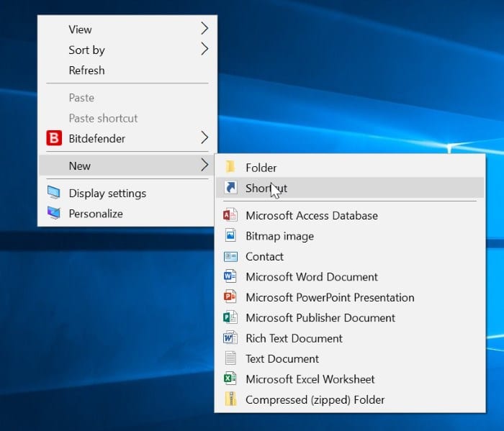
Task: Click the PowerPoint Presentation icon
Action: (230, 296)
